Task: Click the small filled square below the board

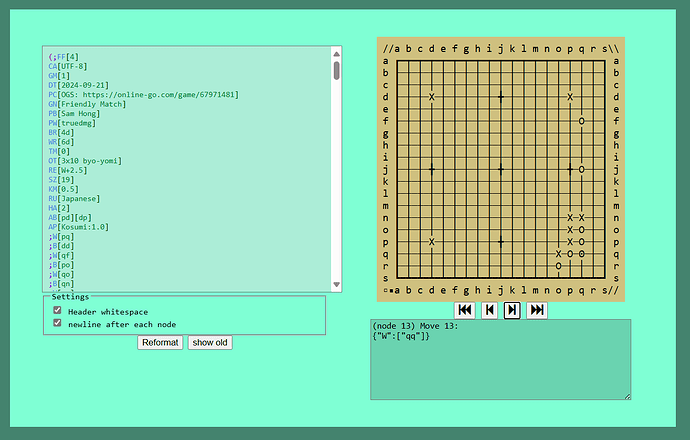Action: click(391, 290)
